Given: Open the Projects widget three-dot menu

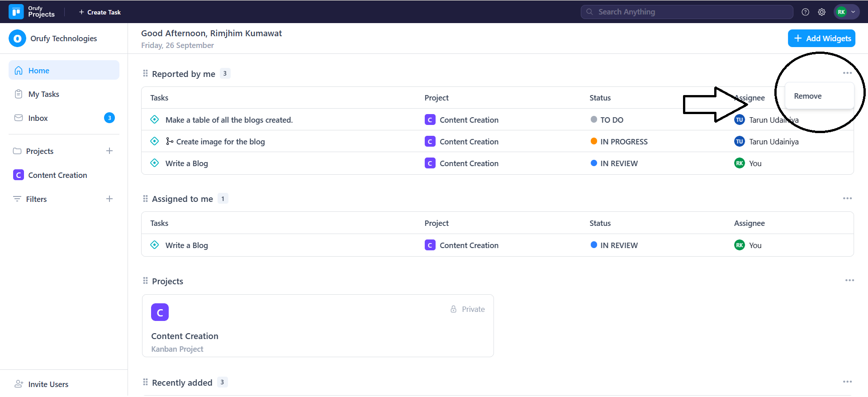Looking at the screenshot, I should pyautogui.click(x=849, y=280).
